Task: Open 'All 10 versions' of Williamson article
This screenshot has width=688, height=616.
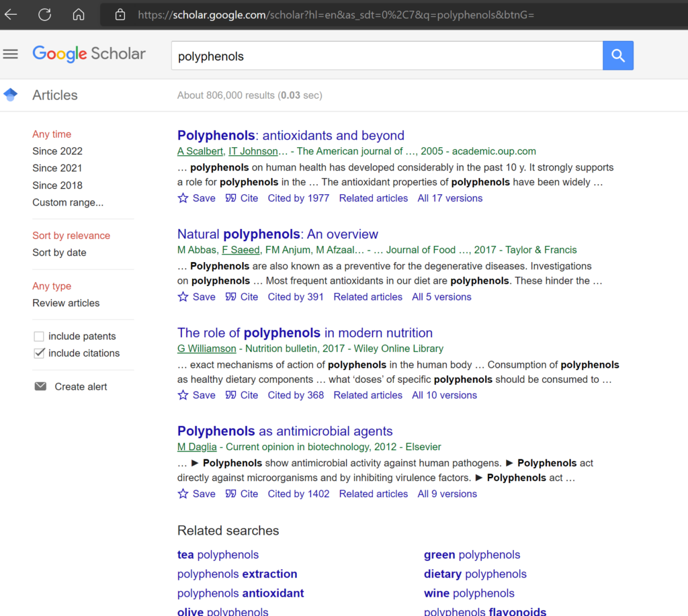Action: click(444, 395)
